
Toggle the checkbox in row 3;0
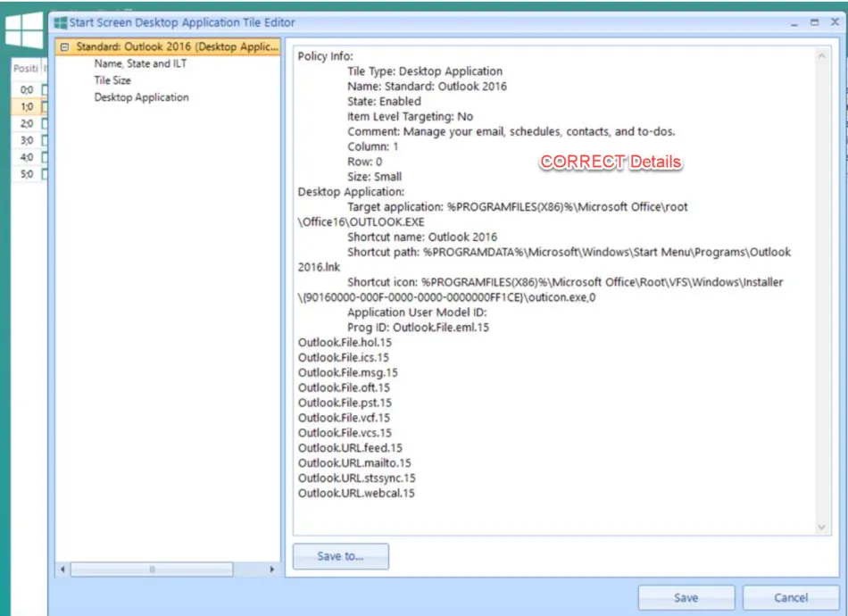tap(45, 140)
